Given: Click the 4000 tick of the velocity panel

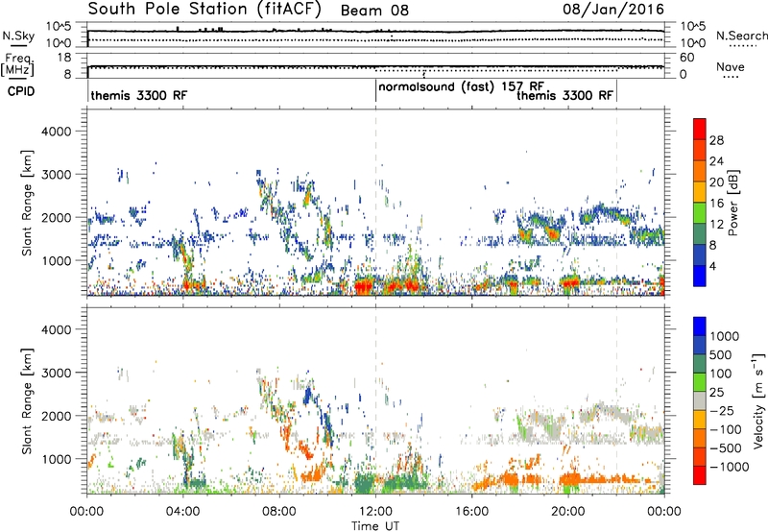Looking at the screenshot, I should [56, 329].
